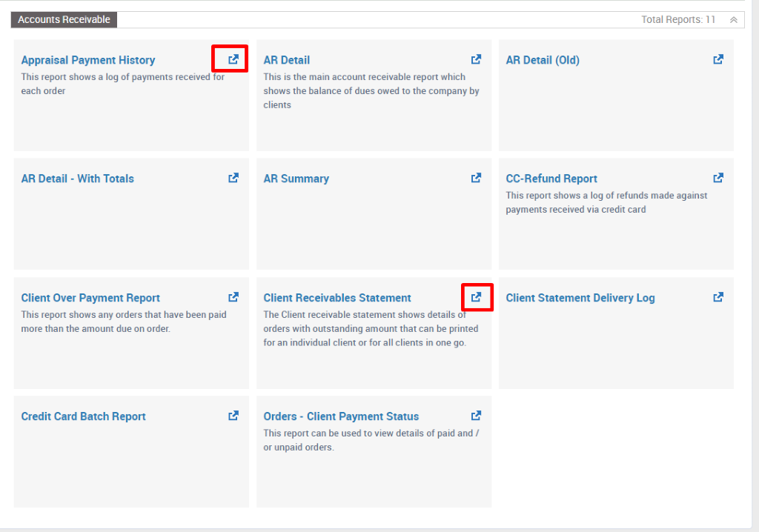The width and height of the screenshot is (759, 532).
Task: Click the open icon on AR Summary card
Action: [x=476, y=177]
